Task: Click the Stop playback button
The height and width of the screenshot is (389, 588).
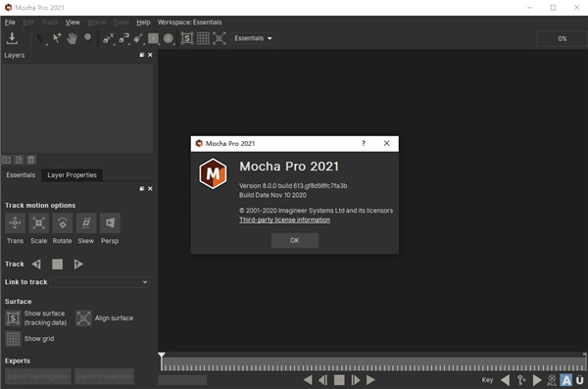Action: (339, 380)
